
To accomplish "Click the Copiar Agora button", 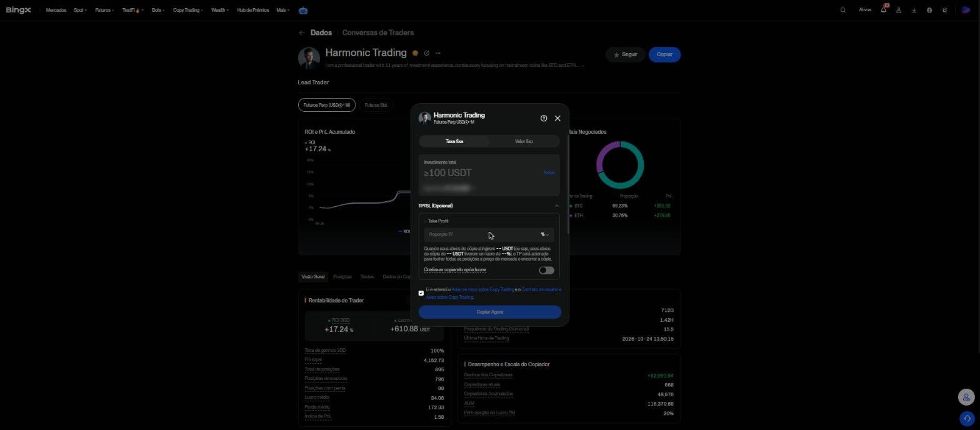I will pyautogui.click(x=490, y=312).
